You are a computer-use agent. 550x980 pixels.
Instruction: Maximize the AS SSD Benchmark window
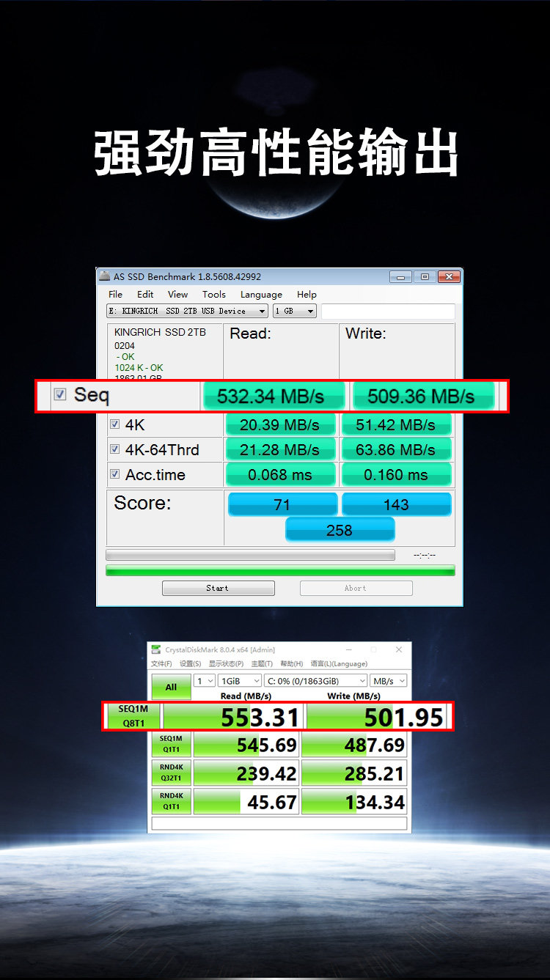425,277
